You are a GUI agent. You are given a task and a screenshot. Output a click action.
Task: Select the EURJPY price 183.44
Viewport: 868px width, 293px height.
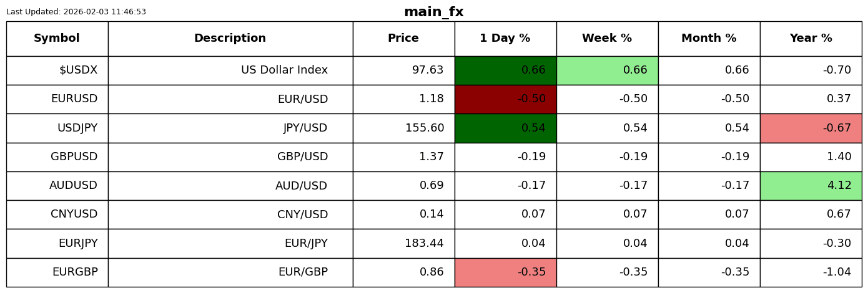[403, 244]
